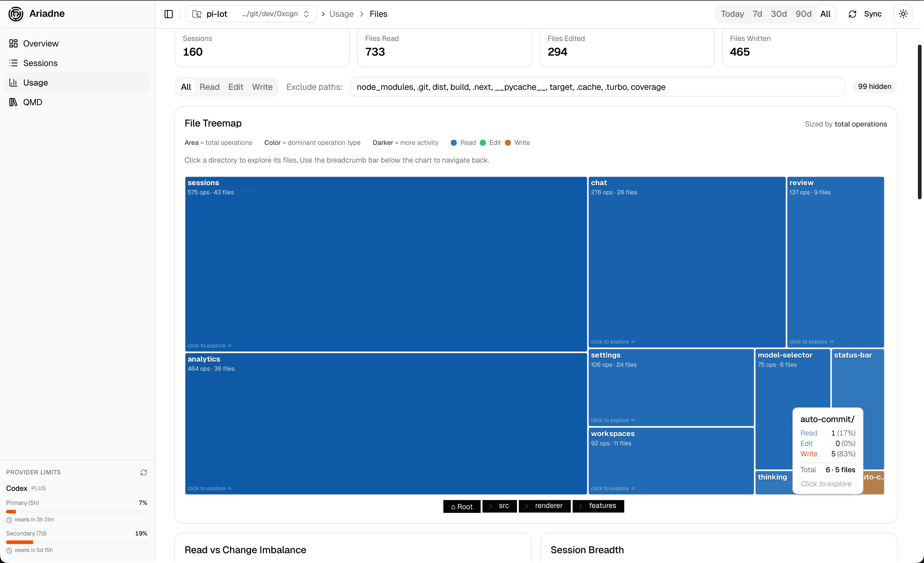Refresh provider limits with its refresh icon
The width and height of the screenshot is (924, 563).
[x=143, y=472]
